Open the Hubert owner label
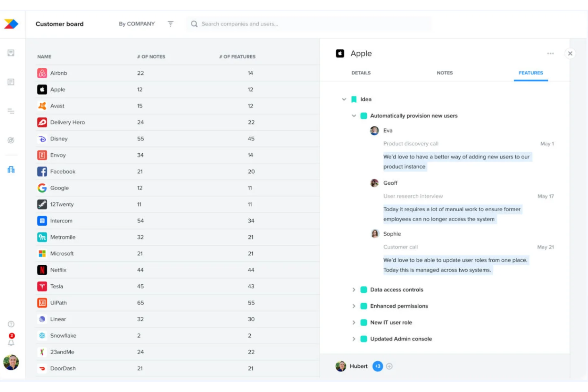The image size is (588, 392). [x=358, y=366]
